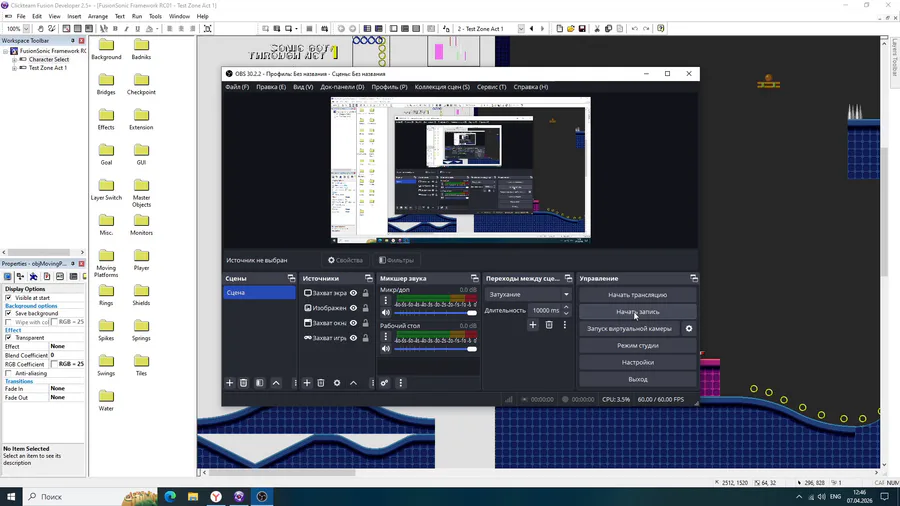Collapse FusionSonic Framework tree node
Image resolution: width=900 pixels, height=506 pixels.
pyautogui.click(x=6, y=51)
